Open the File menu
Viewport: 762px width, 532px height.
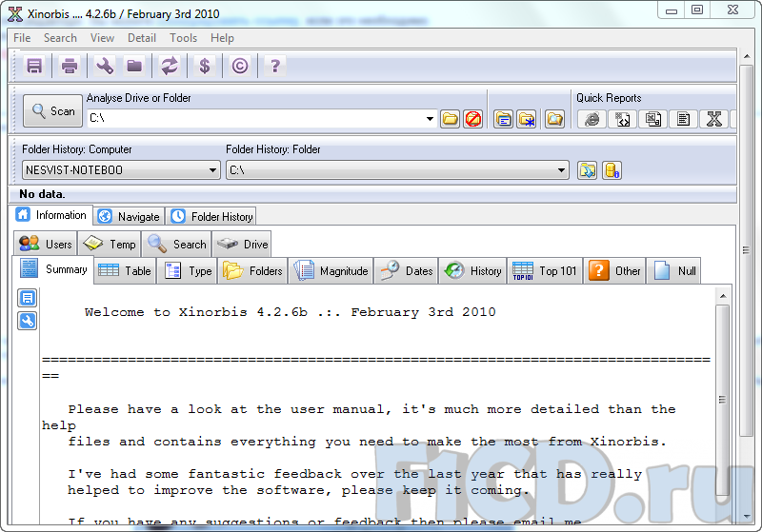pos(22,38)
